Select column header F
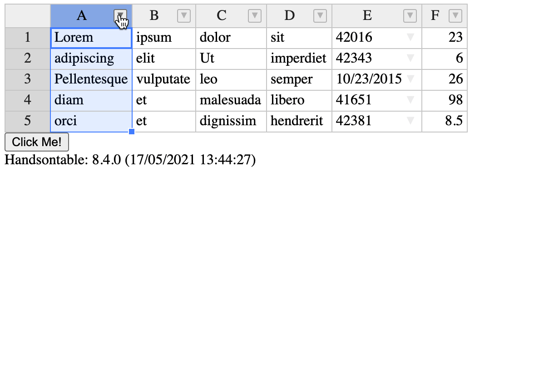 (435, 15)
